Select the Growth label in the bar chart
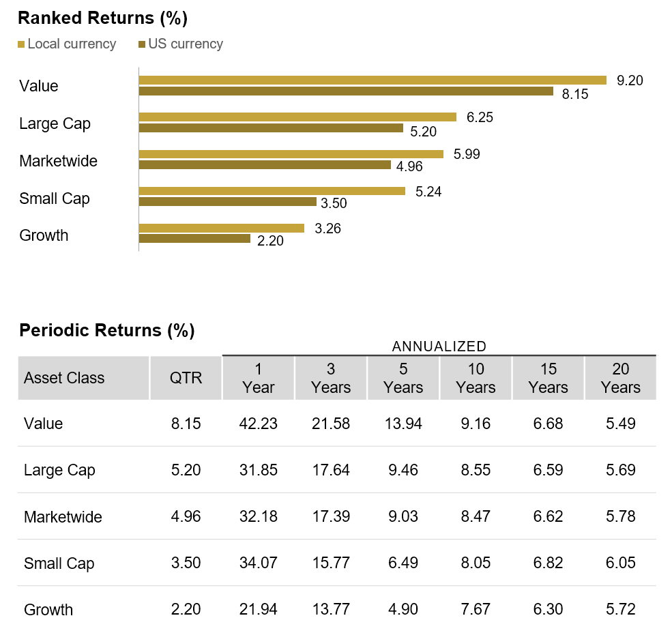Image resolution: width=672 pixels, height=633 pixels. coord(44,235)
